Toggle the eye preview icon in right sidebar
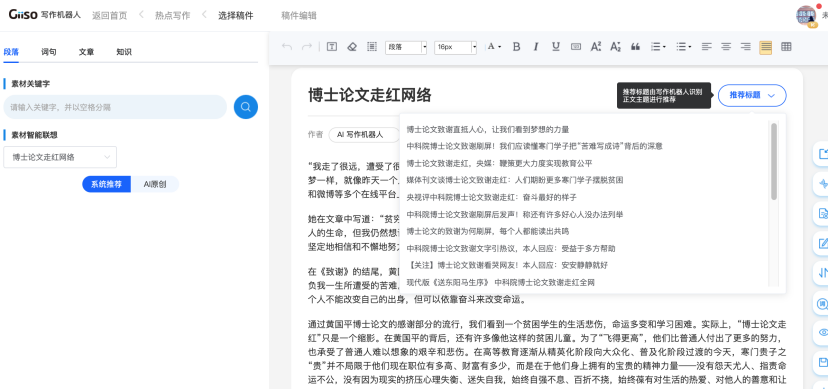Screen dimensions: 829x389 point(823,332)
